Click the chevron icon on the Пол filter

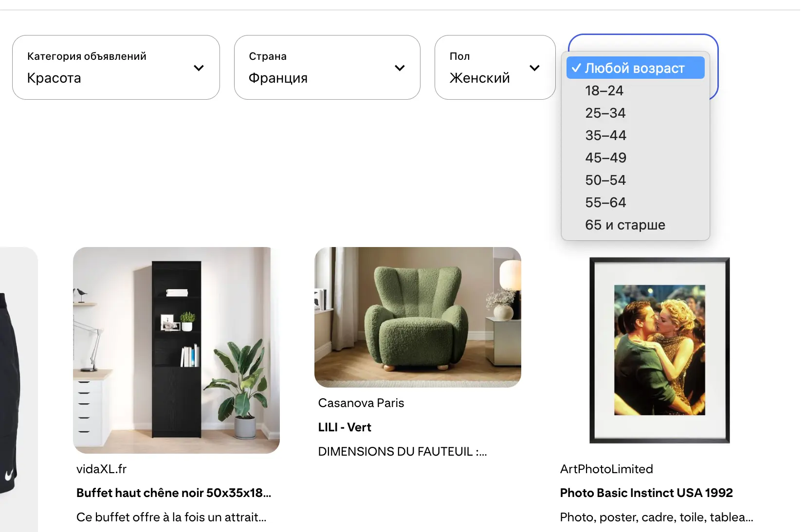pos(535,68)
